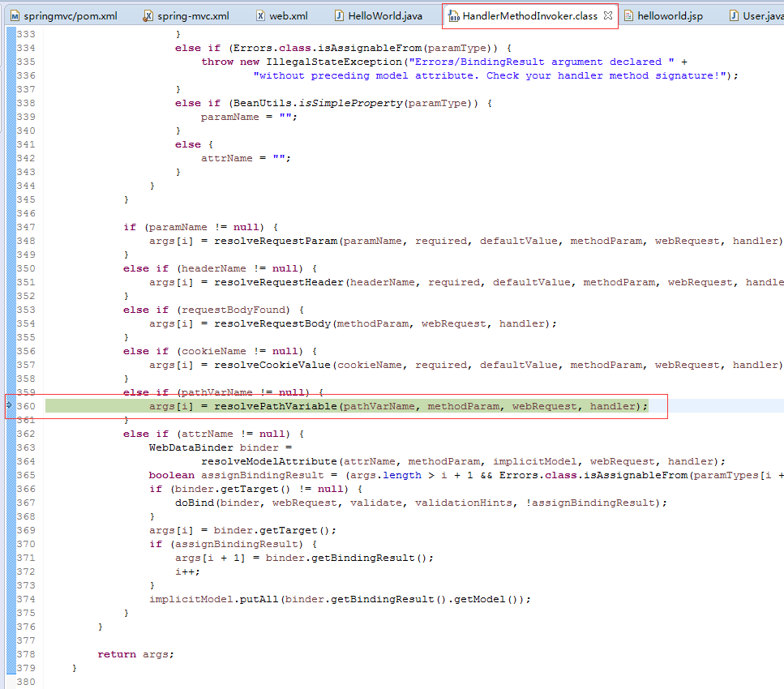Click the XML file icon on spring-mvc.xml tab
The width and height of the screenshot is (784, 689).
[148, 16]
